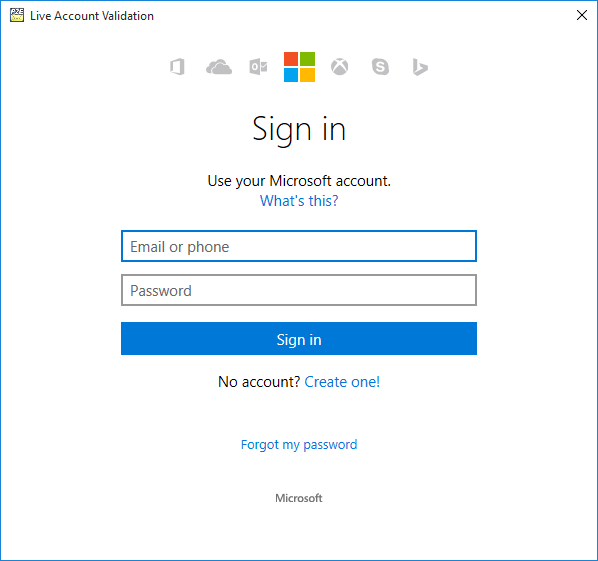Click the OneDrive cloud icon
598x561 pixels.
click(x=219, y=67)
